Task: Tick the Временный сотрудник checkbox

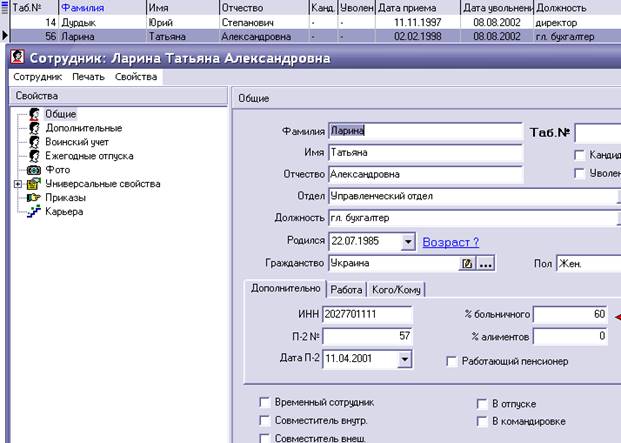Action: click(x=265, y=403)
